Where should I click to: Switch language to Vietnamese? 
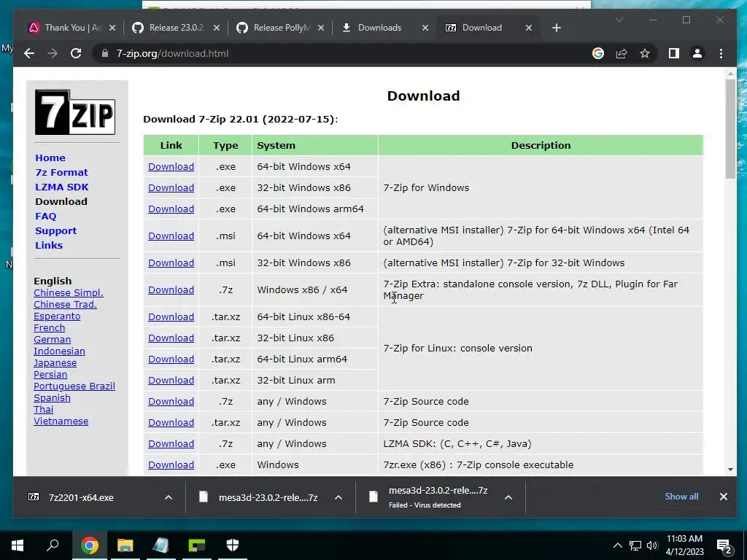[x=61, y=421]
